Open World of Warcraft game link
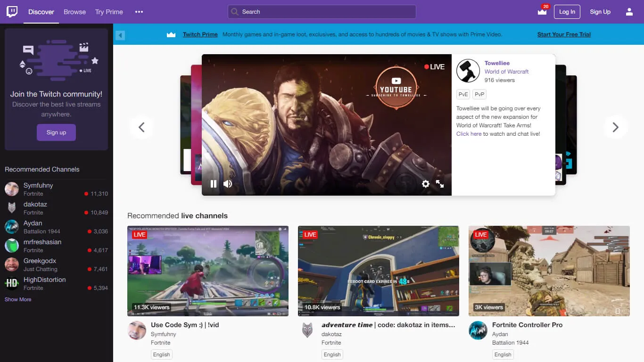Screen dimensions: 644x362 pyautogui.click(x=506, y=72)
